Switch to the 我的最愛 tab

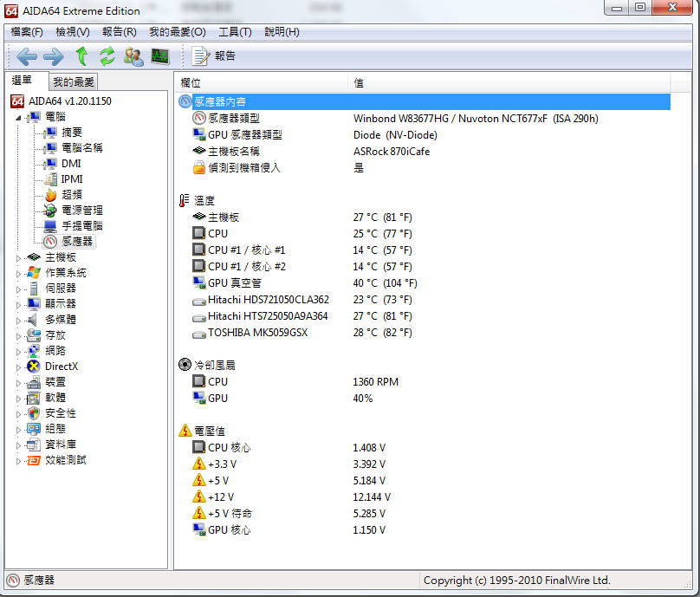74,82
